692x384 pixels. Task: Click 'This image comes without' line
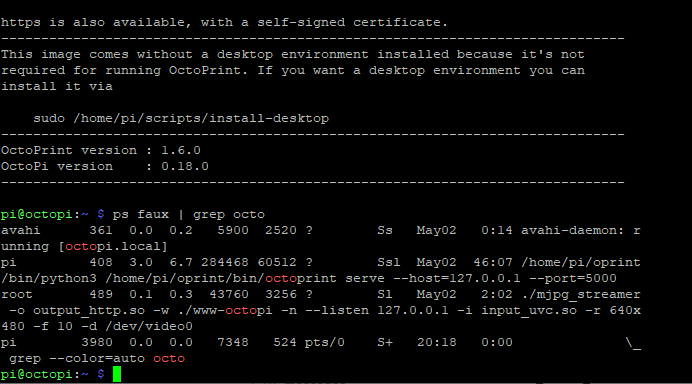[293, 54]
